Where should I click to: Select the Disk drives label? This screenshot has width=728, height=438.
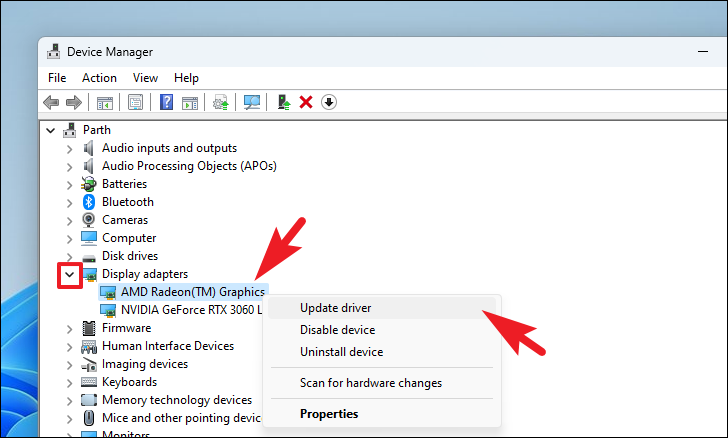tap(130, 256)
